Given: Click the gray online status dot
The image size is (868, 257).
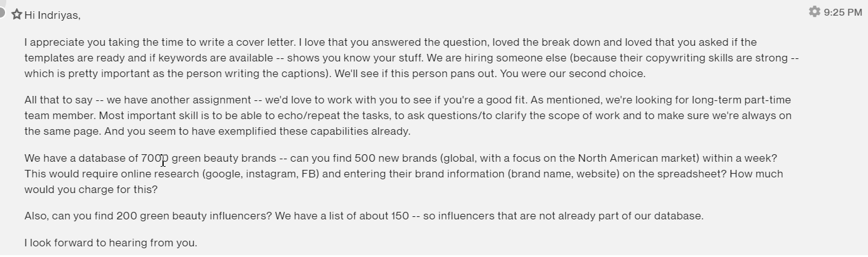Looking at the screenshot, I should (2, 14).
